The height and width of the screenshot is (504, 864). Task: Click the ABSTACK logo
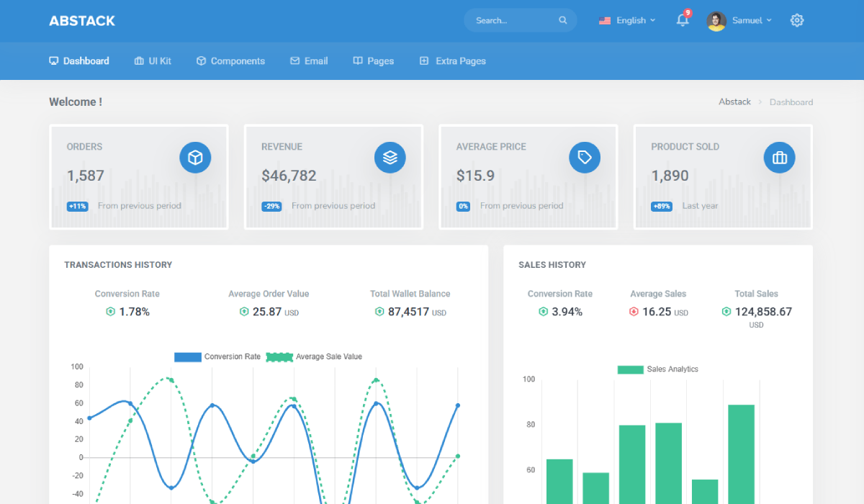pos(82,21)
